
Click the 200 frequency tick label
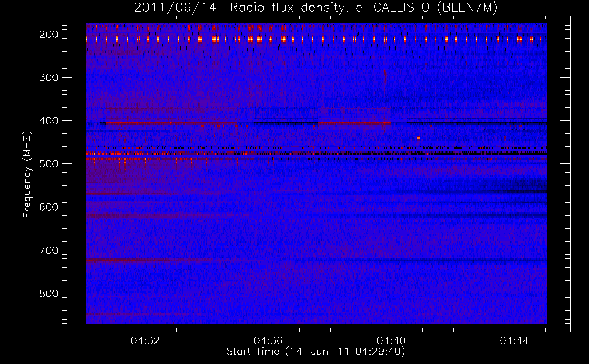coord(49,34)
